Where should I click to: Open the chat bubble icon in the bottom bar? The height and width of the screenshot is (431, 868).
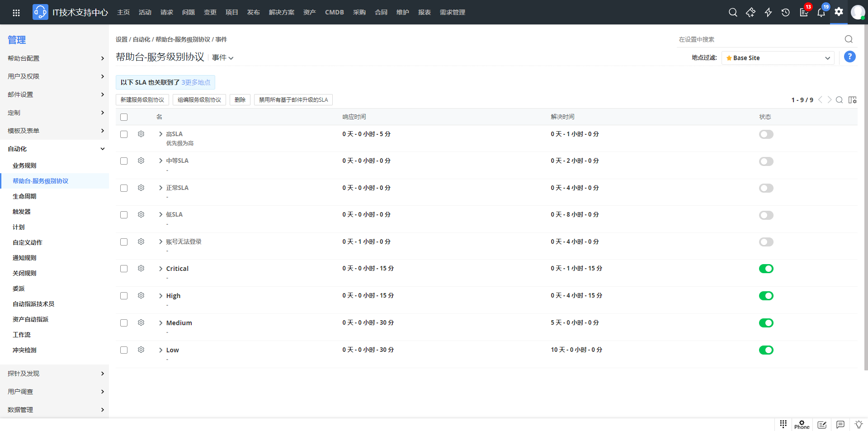[x=840, y=425]
